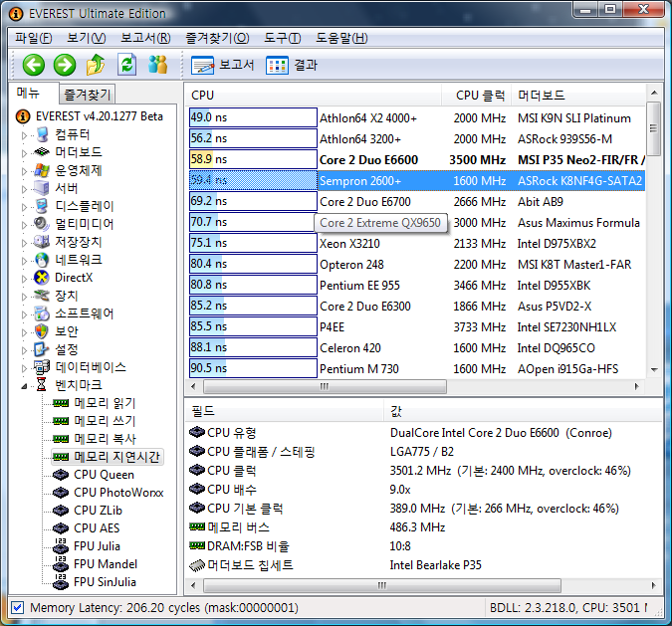Expand the DirectX tree node
This screenshot has height=626, width=672.
[x=25, y=279]
